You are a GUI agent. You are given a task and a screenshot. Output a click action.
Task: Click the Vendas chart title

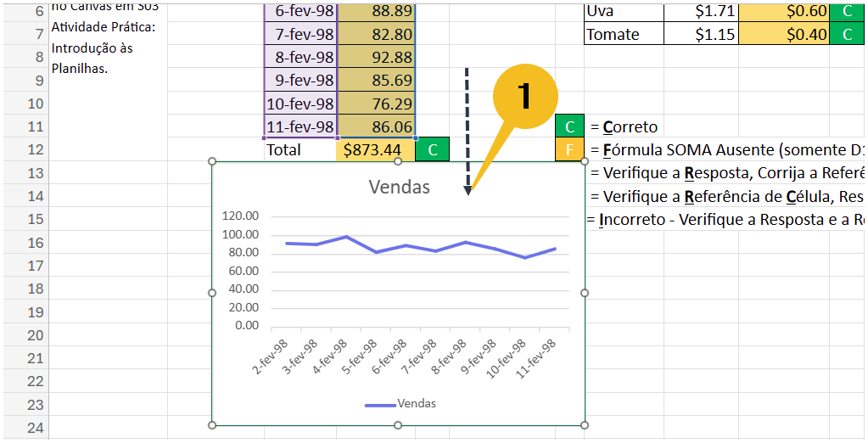pos(399,187)
